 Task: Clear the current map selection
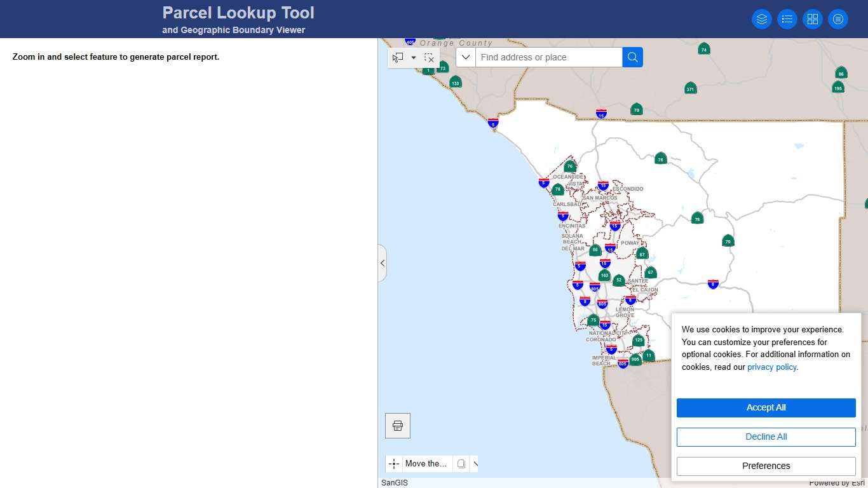(429, 57)
